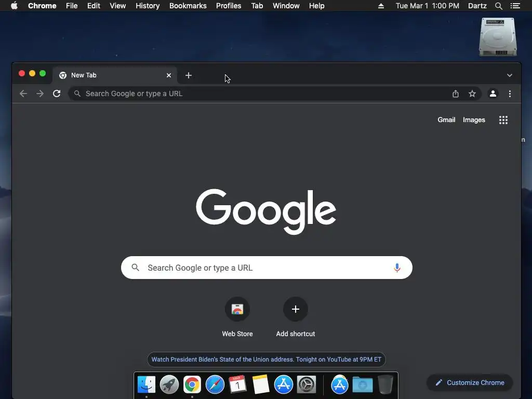The image size is (532, 399).
Task: Close the New Tab tab
Action: click(x=169, y=75)
